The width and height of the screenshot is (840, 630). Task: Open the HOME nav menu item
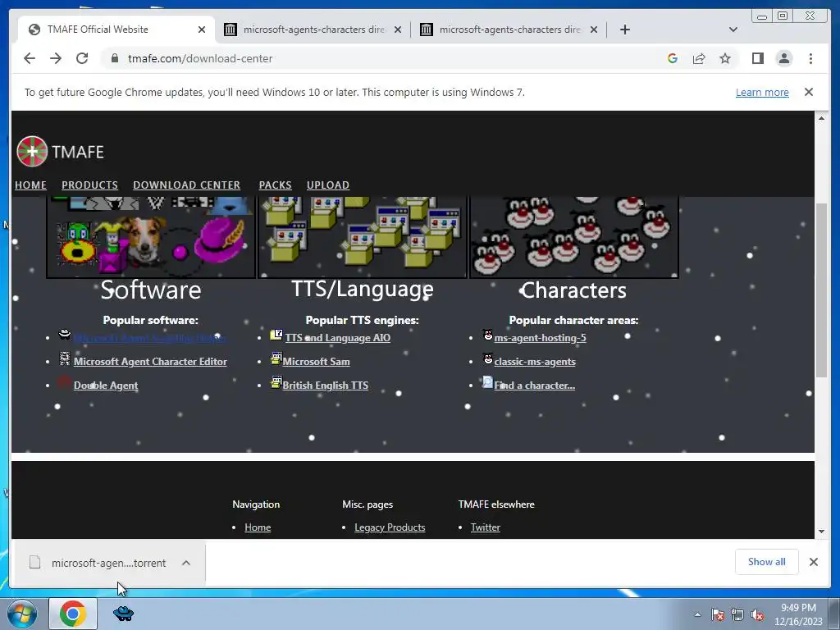click(x=30, y=185)
